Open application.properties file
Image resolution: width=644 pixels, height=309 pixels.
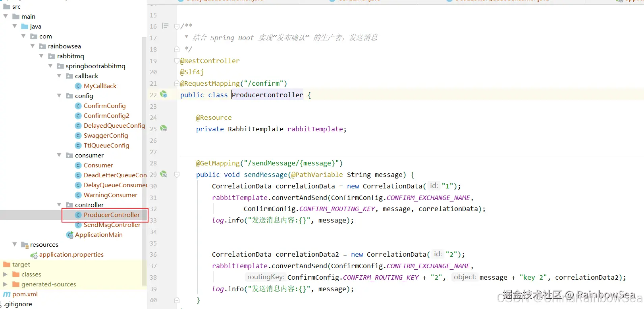click(x=71, y=255)
